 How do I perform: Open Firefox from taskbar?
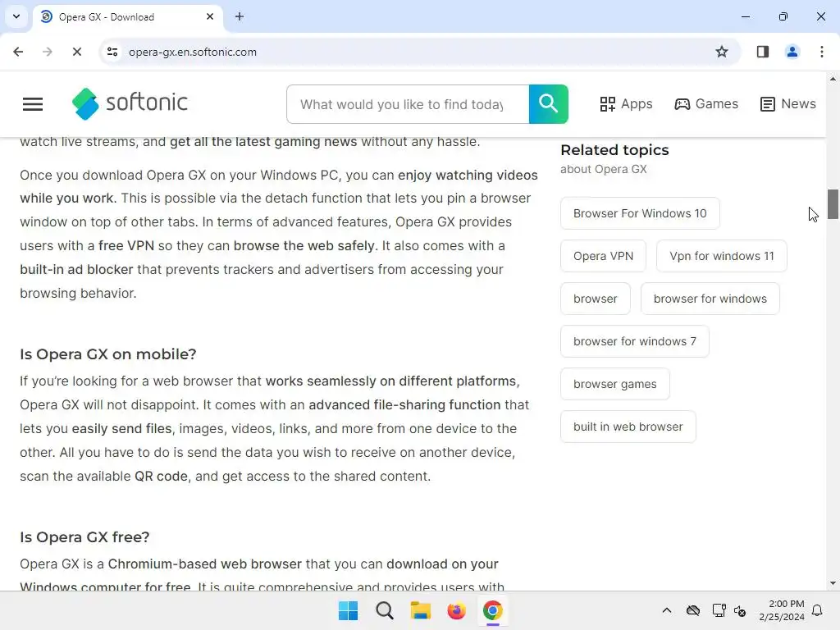(x=456, y=610)
